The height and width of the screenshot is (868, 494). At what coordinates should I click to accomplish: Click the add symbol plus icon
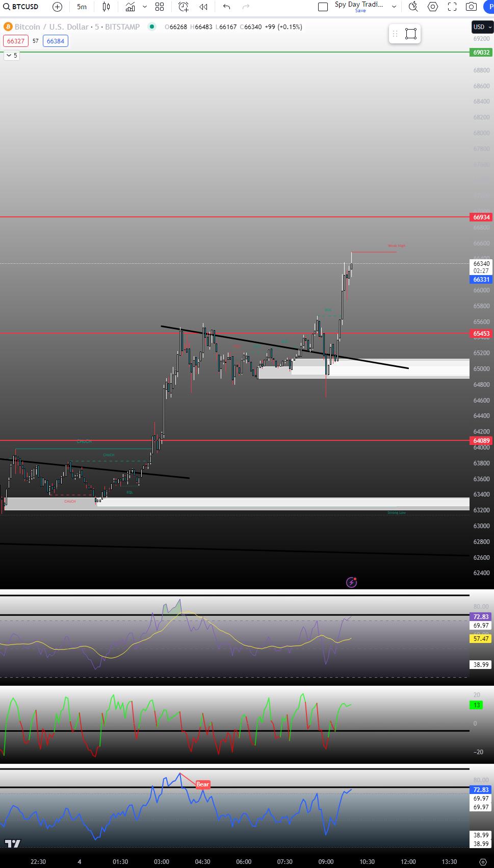[58, 7]
